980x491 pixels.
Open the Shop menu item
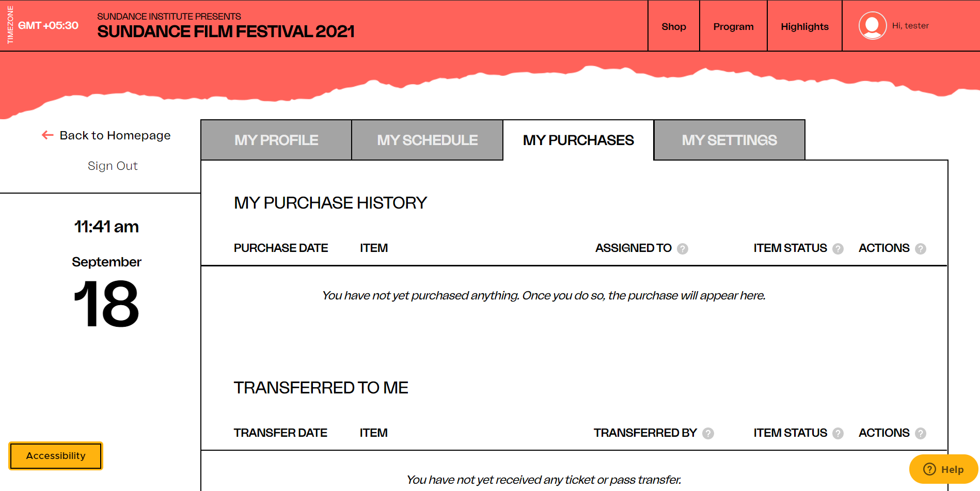click(674, 26)
